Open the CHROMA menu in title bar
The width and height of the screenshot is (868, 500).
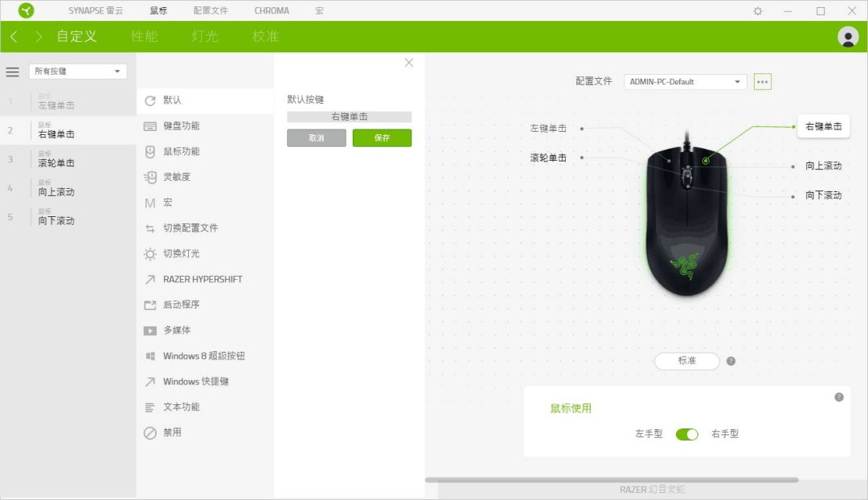coord(272,11)
